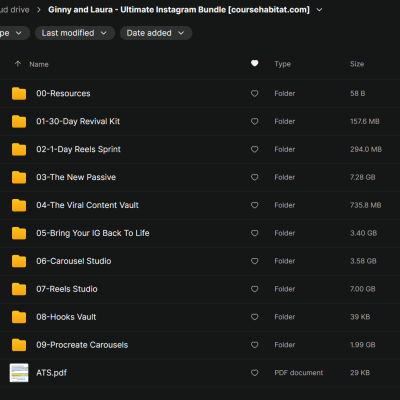Click the 1.99 GB size value

(x=363, y=345)
